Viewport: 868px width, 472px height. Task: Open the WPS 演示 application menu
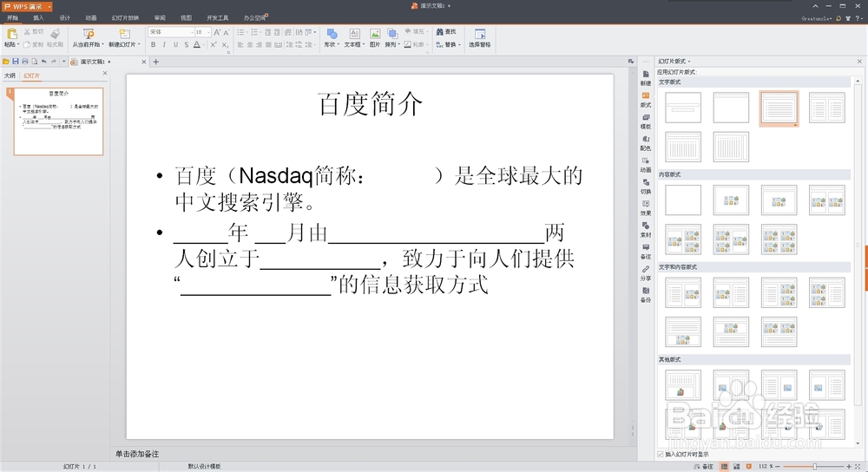pyautogui.click(x=27, y=6)
